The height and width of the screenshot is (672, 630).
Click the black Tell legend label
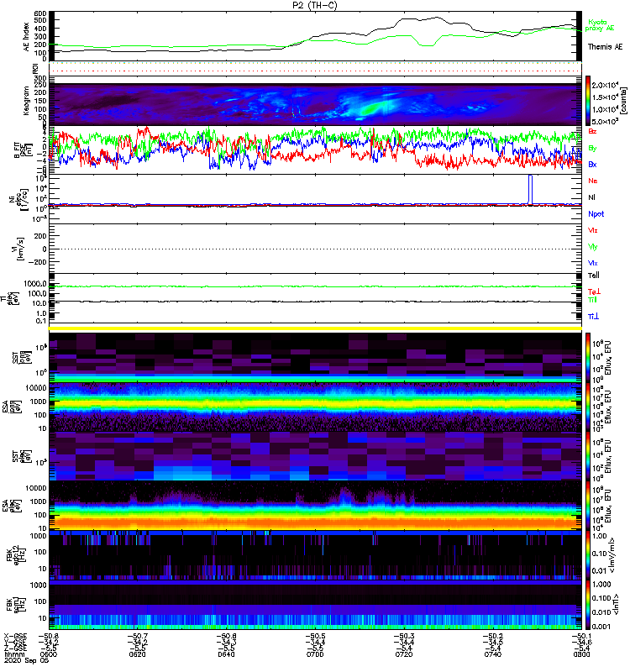(x=594, y=276)
